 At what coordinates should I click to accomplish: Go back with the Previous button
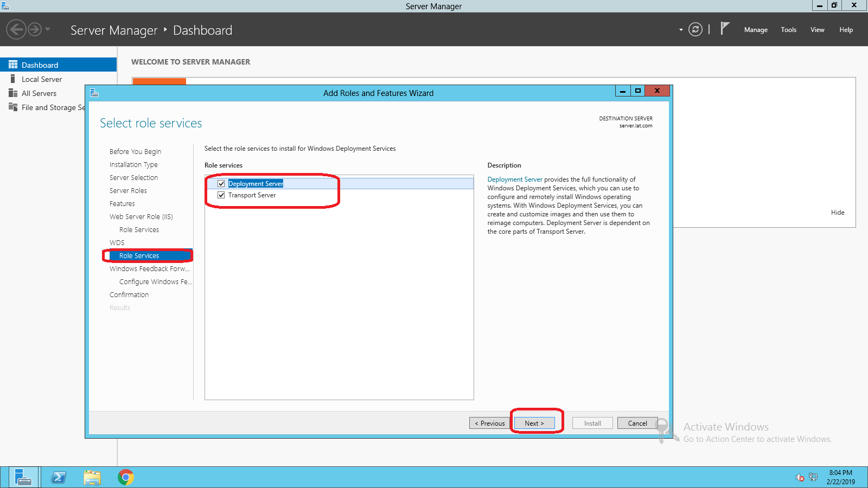490,423
